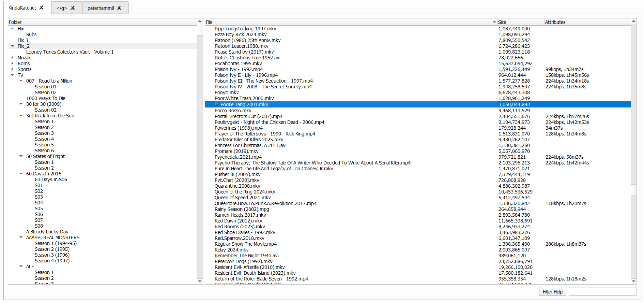
Task: Select file Pusher III (2005).mkv
Action: pyautogui.click(x=237, y=174)
